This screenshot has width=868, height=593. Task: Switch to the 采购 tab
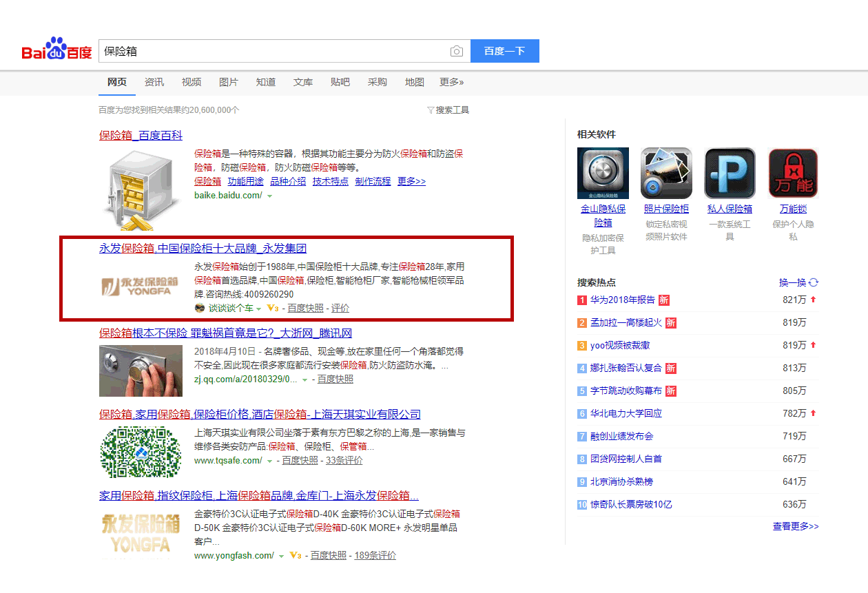coord(378,82)
